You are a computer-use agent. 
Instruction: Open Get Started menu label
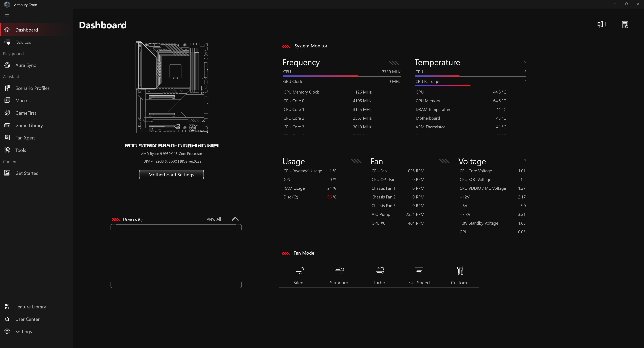click(x=27, y=173)
